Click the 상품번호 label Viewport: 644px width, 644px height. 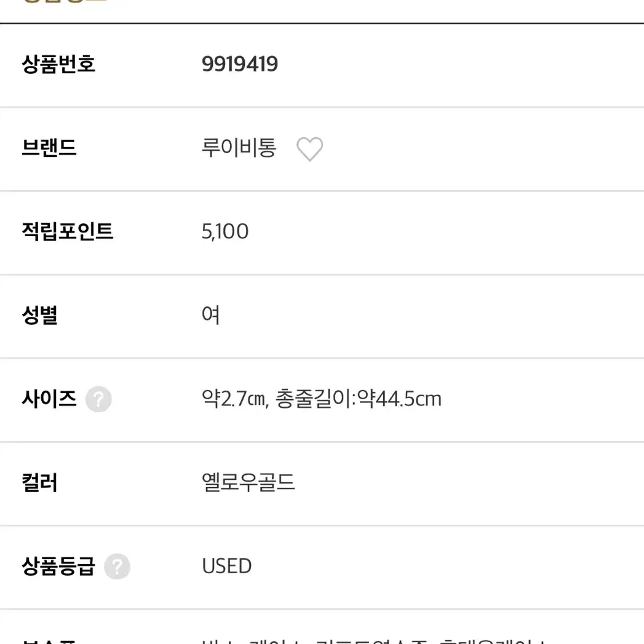click(x=58, y=64)
